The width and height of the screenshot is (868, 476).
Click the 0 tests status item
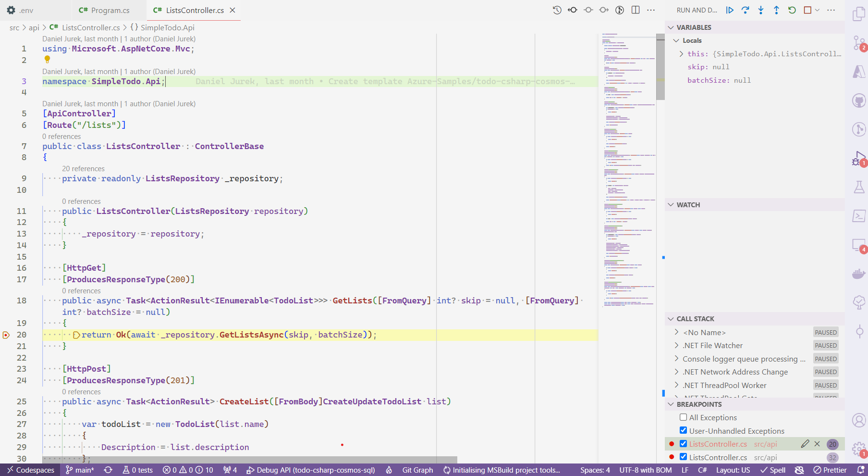pyautogui.click(x=137, y=470)
